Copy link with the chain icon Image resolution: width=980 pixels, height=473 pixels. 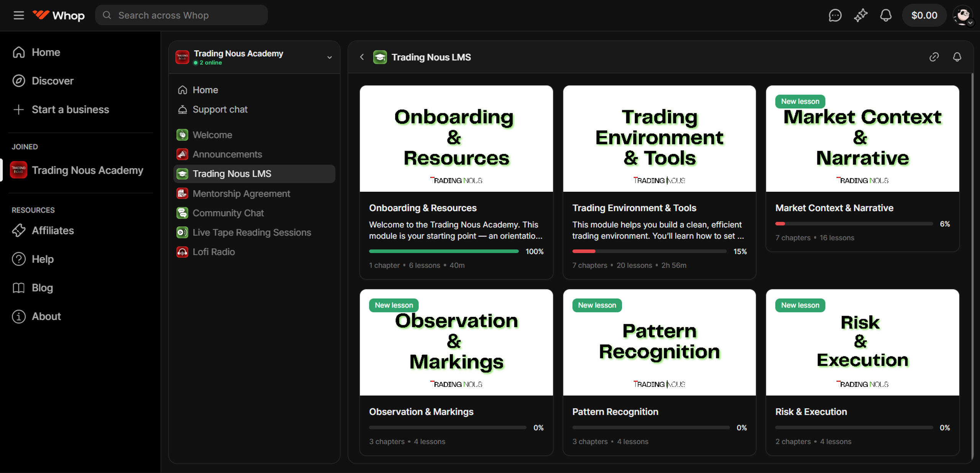[x=934, y=57]
